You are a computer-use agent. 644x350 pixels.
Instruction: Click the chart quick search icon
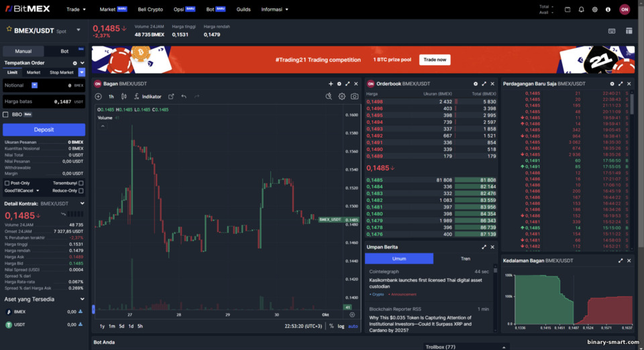pos(329,97)
